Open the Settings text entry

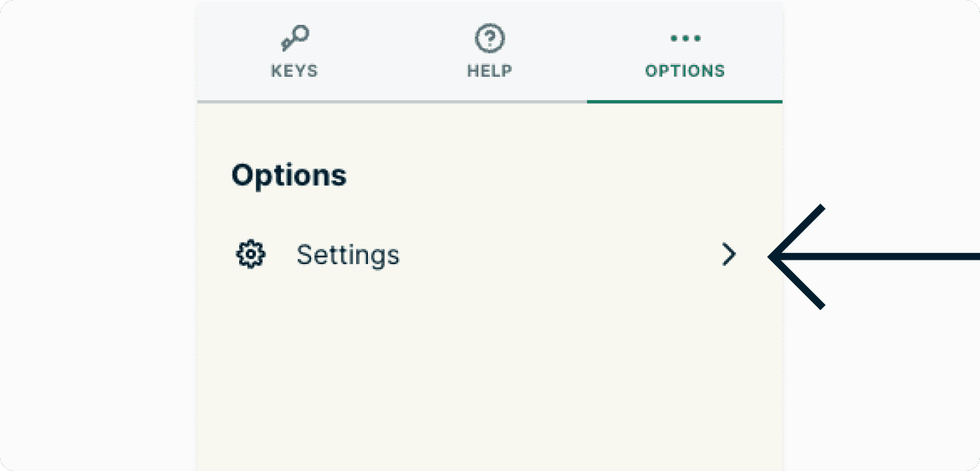pyautogui.click(x=347, y=255)
